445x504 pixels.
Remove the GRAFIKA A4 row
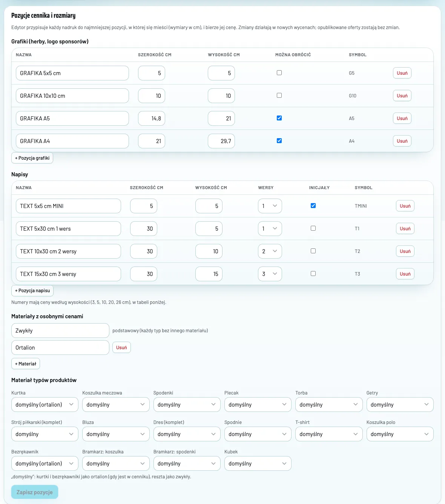click(x=402, y=141)
